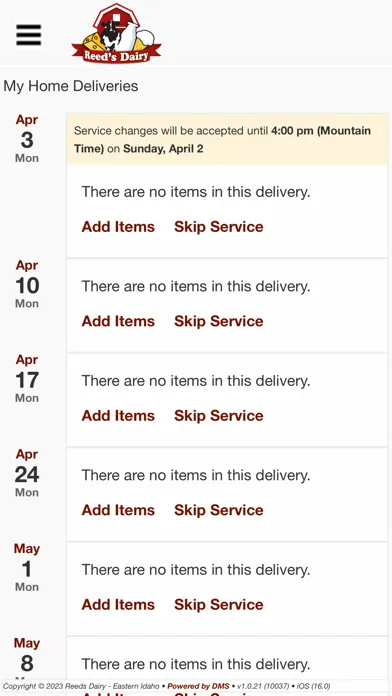Add Items to April 10 delivery
The image size is (392, 696).
[118, 321]
